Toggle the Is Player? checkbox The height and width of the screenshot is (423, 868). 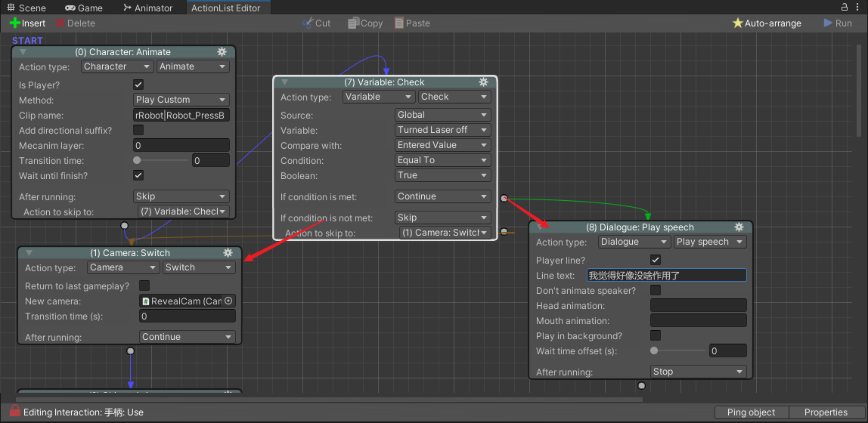[x=138, y=85]
